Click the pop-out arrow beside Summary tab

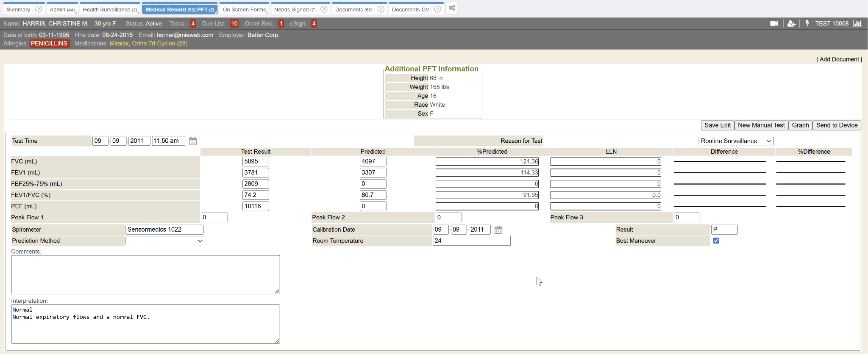coord(39,9)
